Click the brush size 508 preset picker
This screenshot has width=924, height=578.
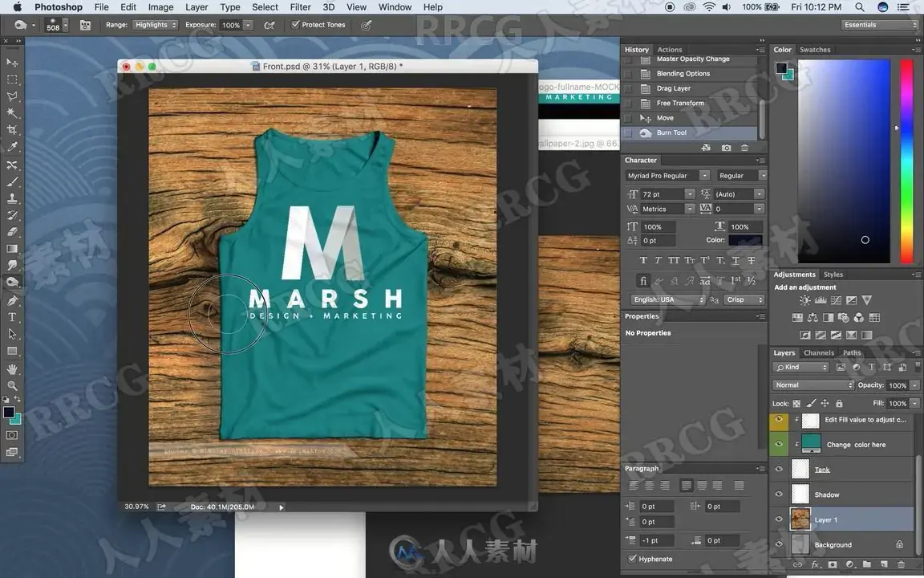tap(57, 26)
